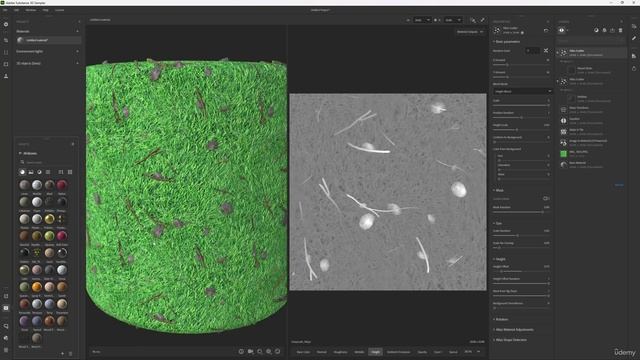Open the Edit menu
Viewport: 640px width, 360px height.
(16, 10)
